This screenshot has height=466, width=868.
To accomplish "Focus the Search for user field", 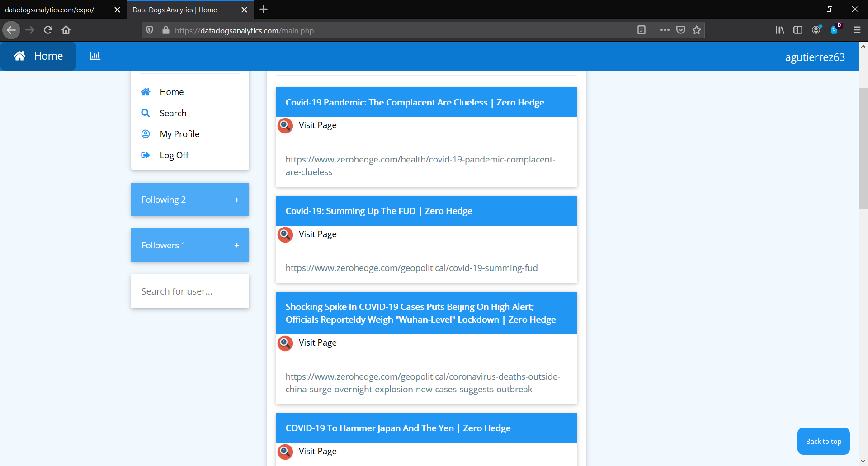I will (x=190, y=291).
